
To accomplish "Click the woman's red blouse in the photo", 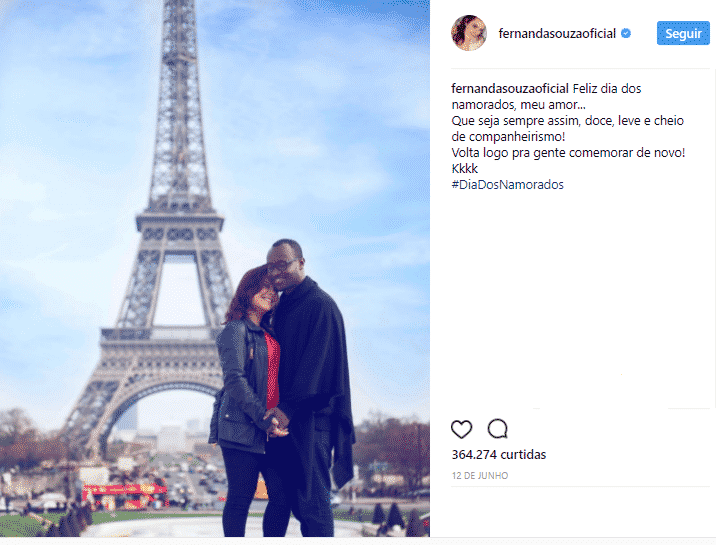I will click(x=273, y=371).
